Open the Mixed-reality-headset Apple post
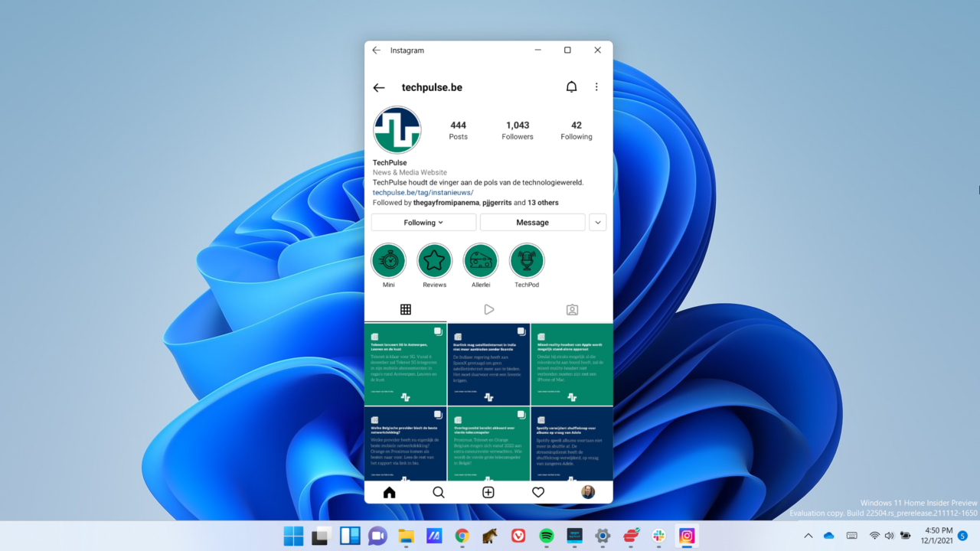980x551 pixels. tap(572, 364)
